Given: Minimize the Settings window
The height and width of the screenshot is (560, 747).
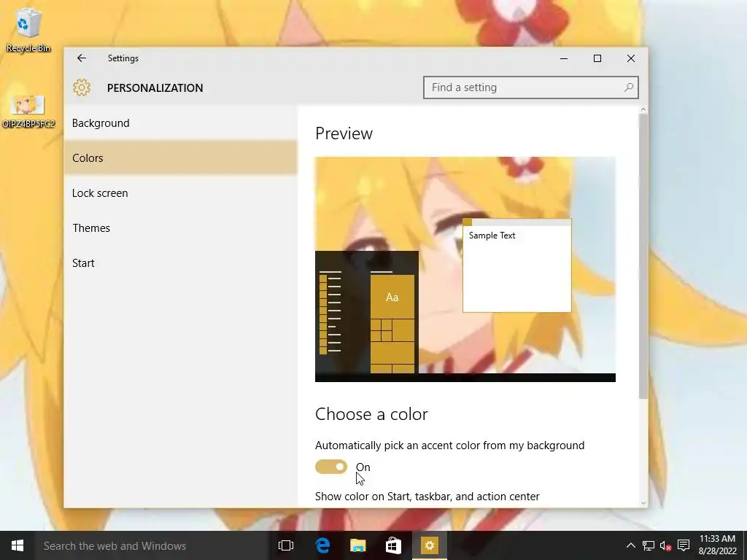Looking at the screenshot, I should click(564, 58).
